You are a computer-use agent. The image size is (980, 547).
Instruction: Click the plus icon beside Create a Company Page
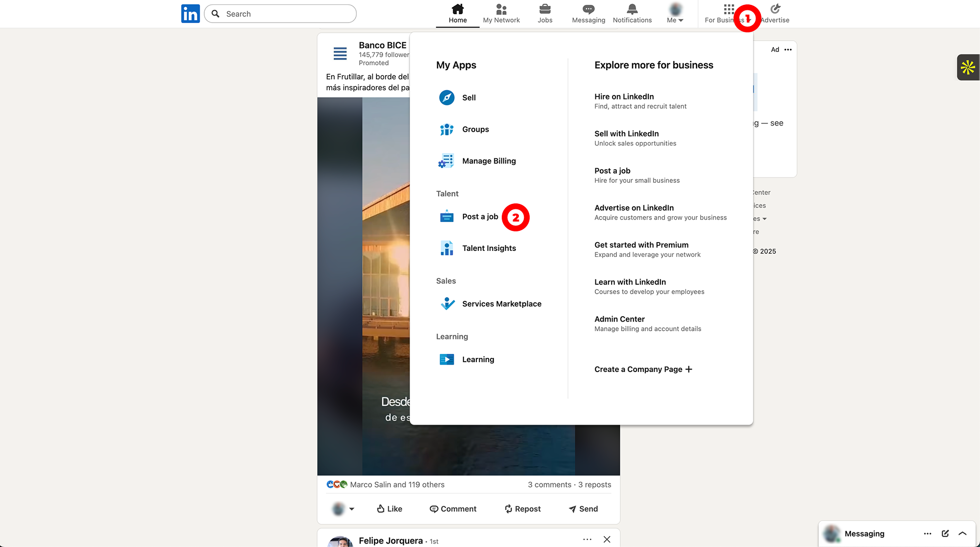(x=688, y=369)
